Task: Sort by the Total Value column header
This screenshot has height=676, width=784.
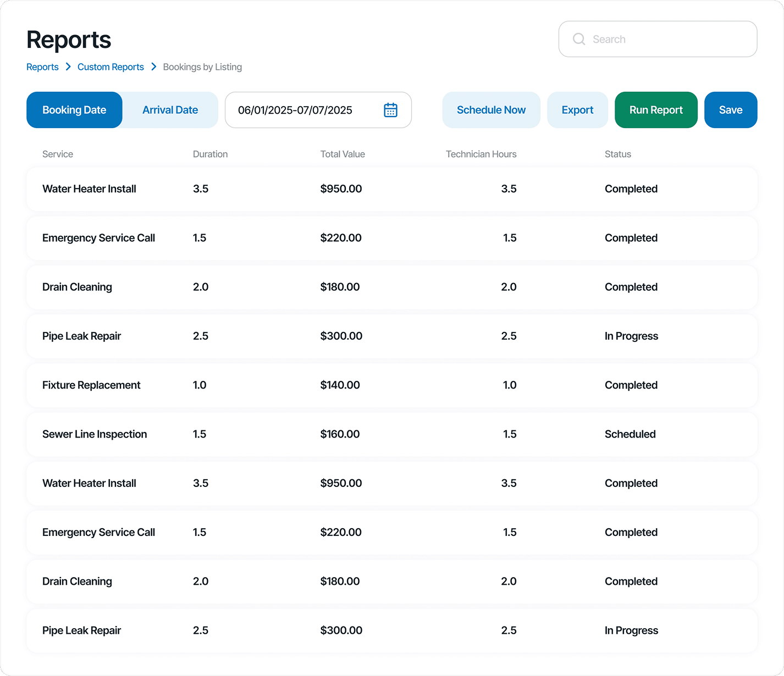Action: (343, 154)
